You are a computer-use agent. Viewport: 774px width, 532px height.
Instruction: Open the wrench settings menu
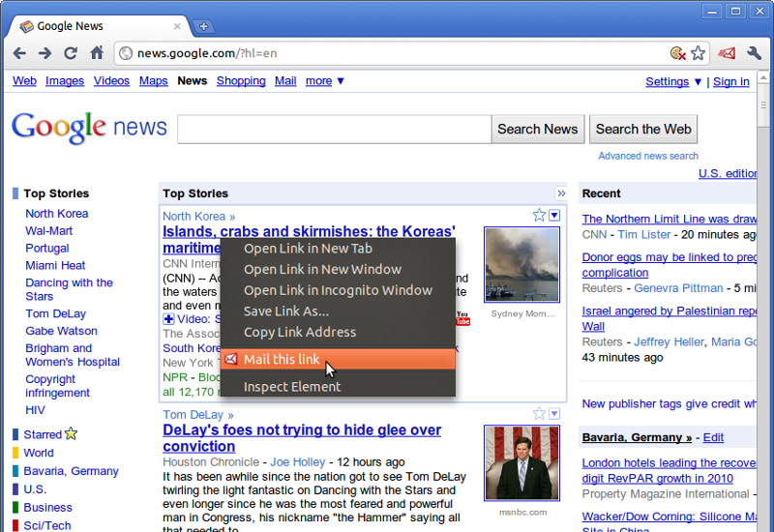tap(754, 53)
